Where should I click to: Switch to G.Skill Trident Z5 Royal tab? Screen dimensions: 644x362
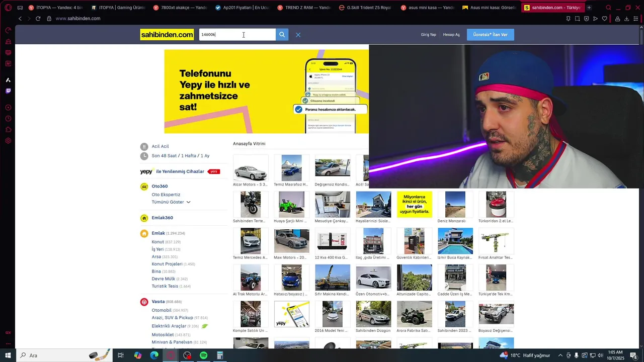click(x=366, y=8)
